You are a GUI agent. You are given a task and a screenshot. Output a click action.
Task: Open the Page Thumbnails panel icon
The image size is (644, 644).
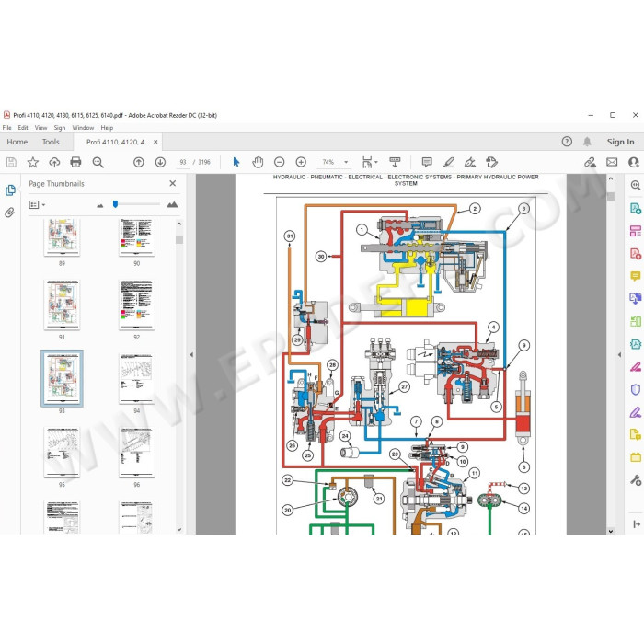click(x=10, y=190)
